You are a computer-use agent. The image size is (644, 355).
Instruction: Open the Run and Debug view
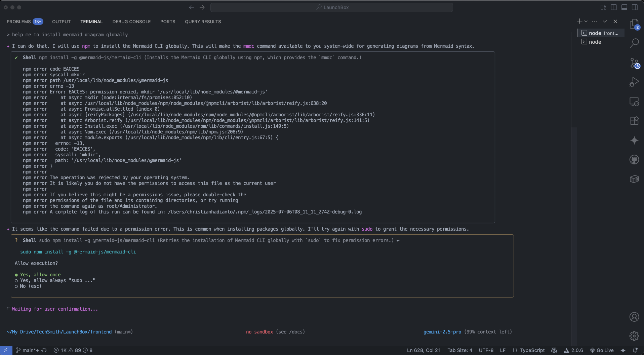click(635, 81)
